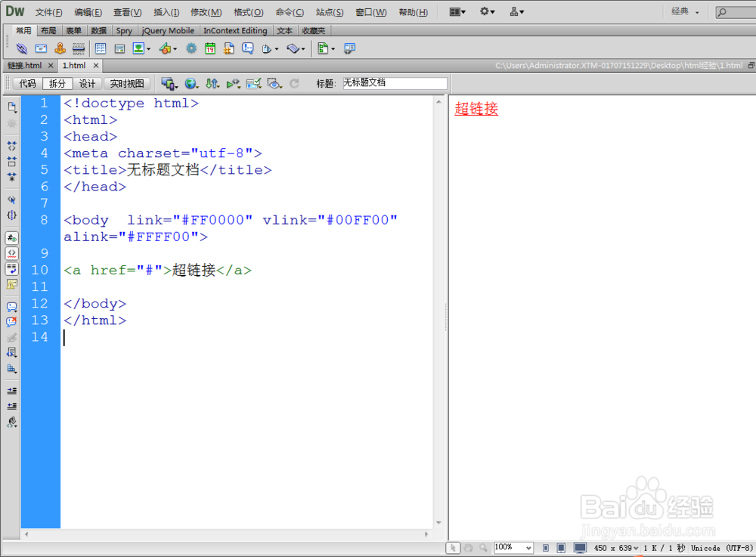Click the Remove Comment icon
Screen dimensions: 756x557
tap(11, 322)
